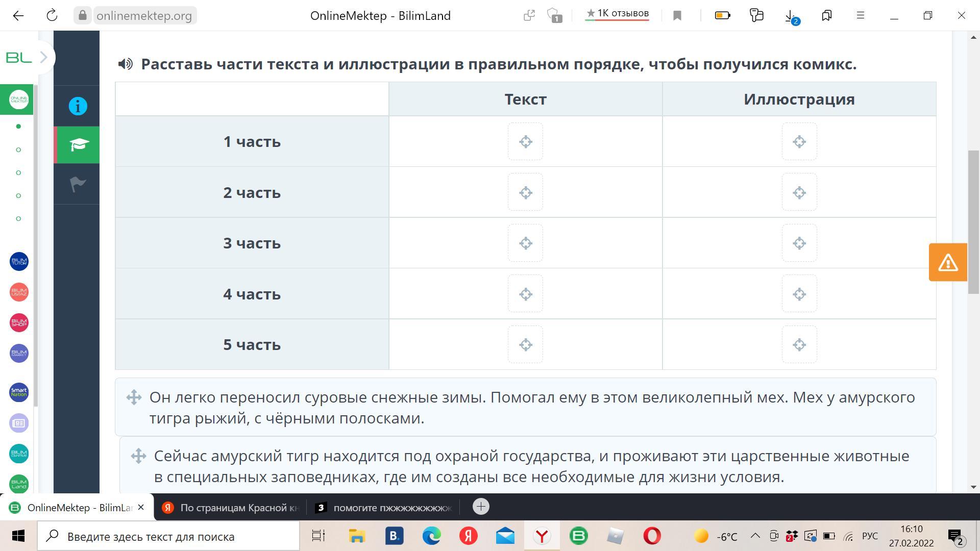Open Bilim Shop icon in left rail
This screenshot has width=980, height=551.
(x=19, y=323)
